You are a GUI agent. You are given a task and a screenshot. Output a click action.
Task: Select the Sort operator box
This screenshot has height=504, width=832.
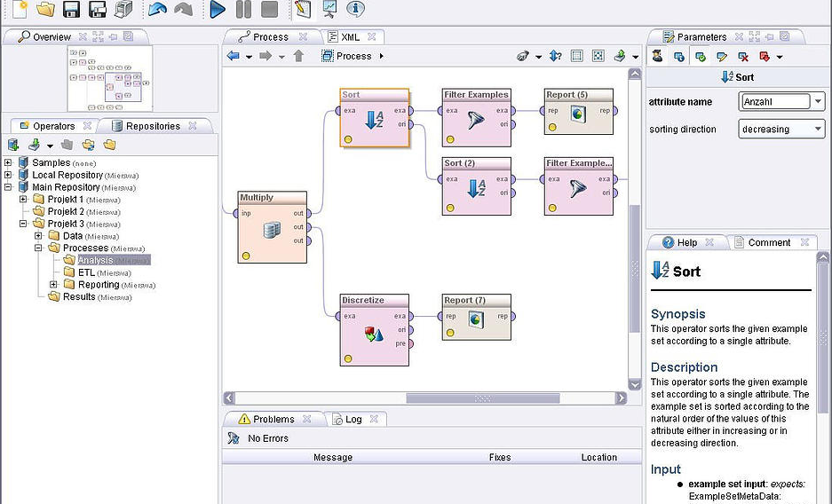click(375, 118)
